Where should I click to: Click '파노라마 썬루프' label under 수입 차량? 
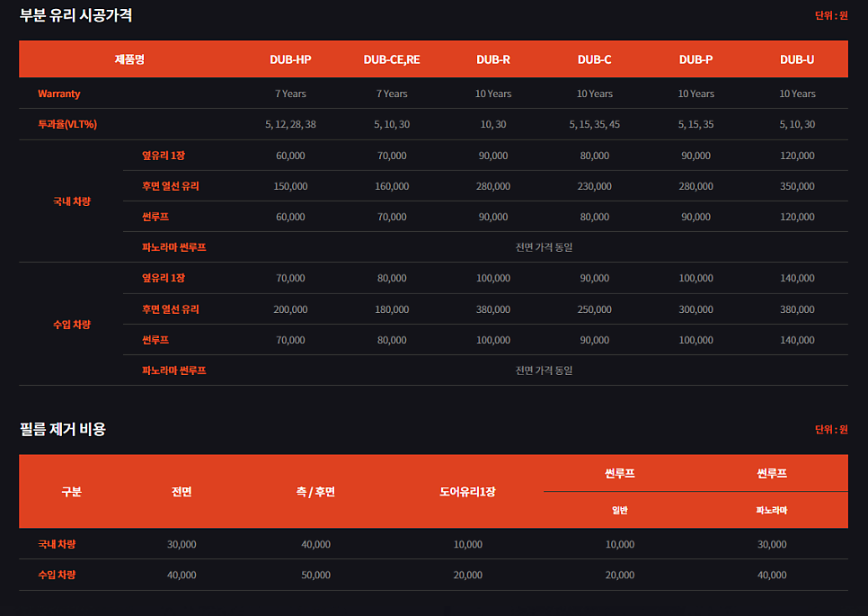[173, 370]
